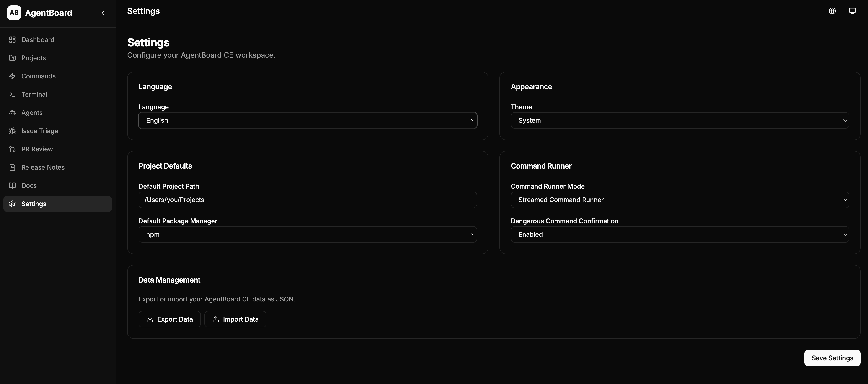Viewport: 868px width, 384px height.
Task: Click the AB logo badge
Action: tap(14, 13)
